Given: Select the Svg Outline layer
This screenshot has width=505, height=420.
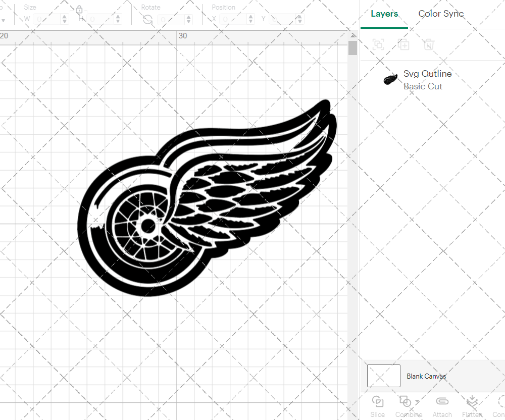Looking at the screenshot, I should click(427, 73).
